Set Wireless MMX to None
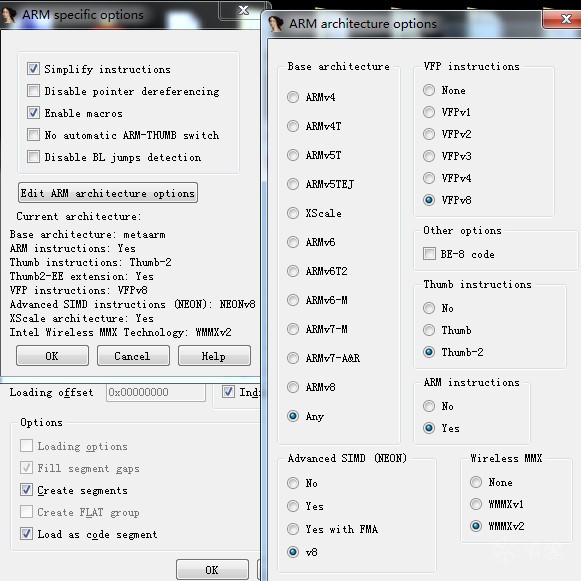 [x=476, y=482]
